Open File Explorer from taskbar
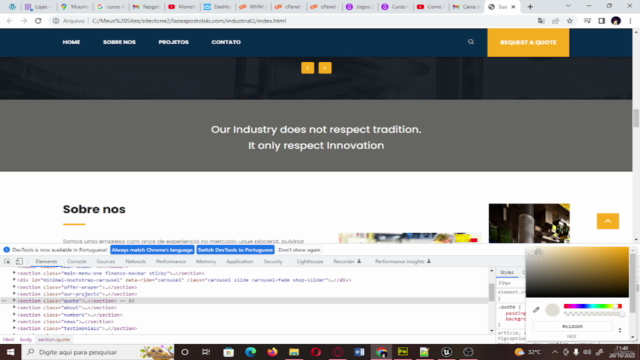This screenshot has height=360, width=640. [294, 352]
